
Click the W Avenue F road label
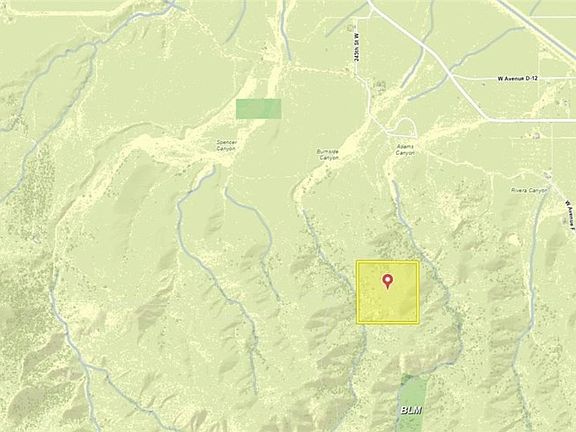(x=570, y=215)
